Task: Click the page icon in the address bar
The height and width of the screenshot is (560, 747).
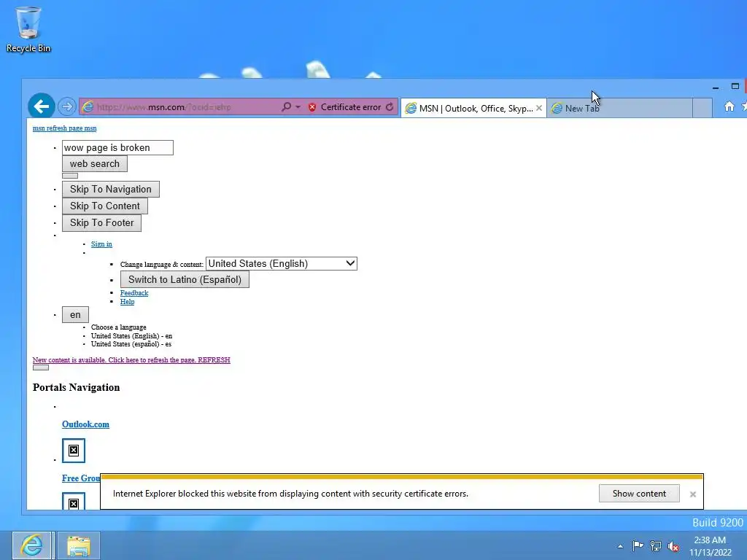Action: (x=88, y=107)
